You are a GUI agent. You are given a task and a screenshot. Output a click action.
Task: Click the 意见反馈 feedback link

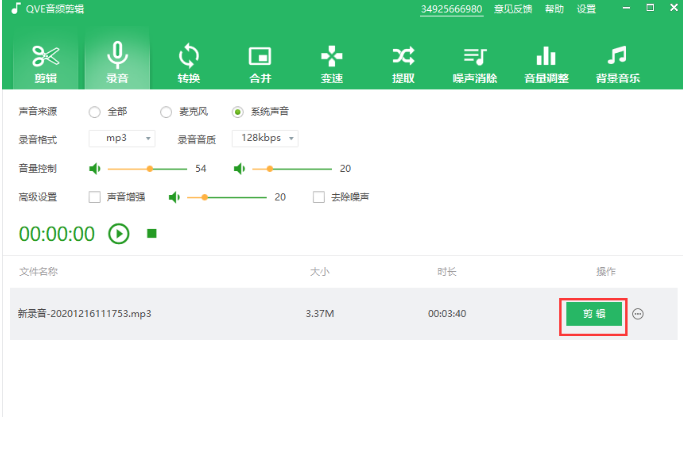(x=514, y=9)
